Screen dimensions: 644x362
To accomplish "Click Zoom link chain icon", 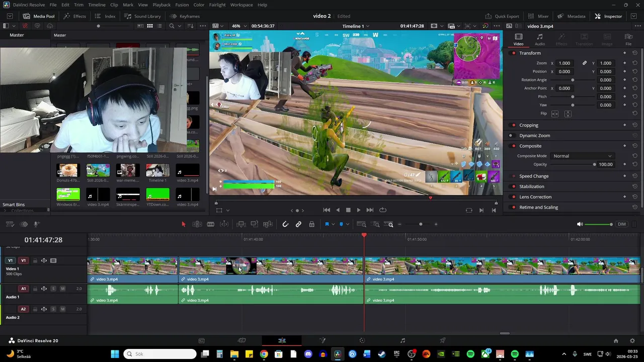I will tap(585, 63).
